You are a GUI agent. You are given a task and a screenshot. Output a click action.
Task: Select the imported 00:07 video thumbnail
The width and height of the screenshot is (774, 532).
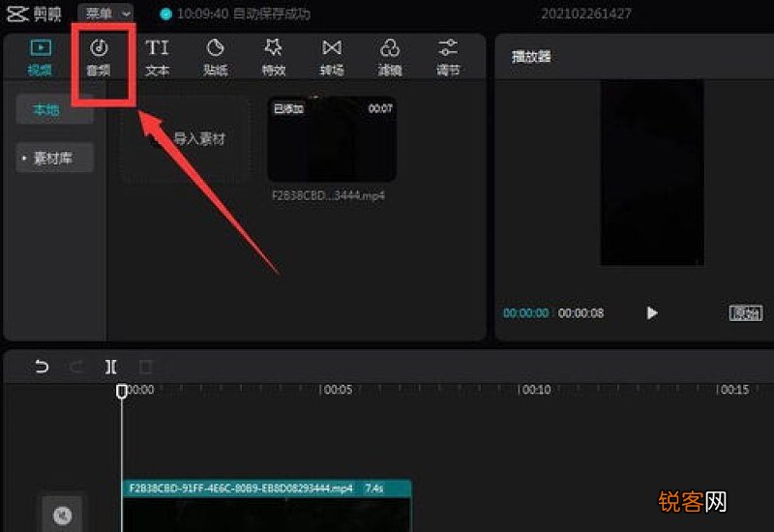point(332,139)
